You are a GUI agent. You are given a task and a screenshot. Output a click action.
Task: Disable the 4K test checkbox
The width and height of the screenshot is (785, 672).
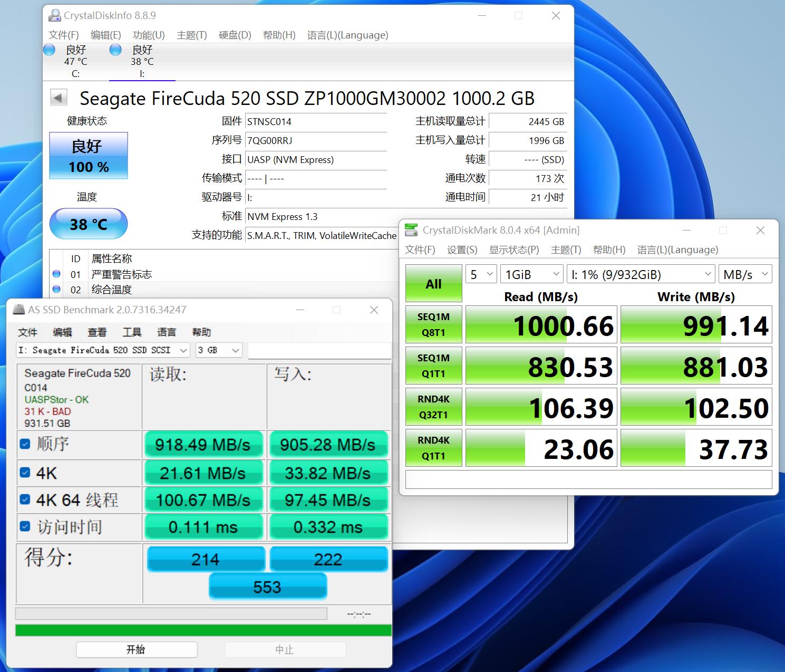pyautogui.click(x=25, y=472)
